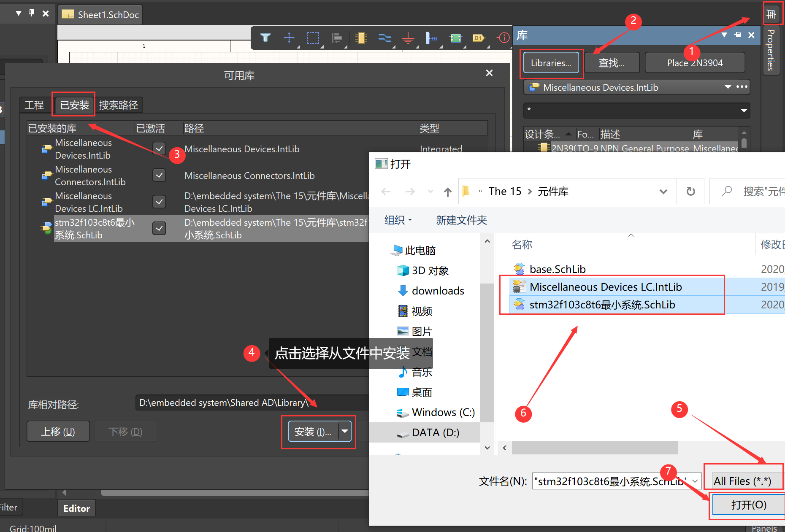Expand the component filter asterisk dropdown

coord(744,111)
